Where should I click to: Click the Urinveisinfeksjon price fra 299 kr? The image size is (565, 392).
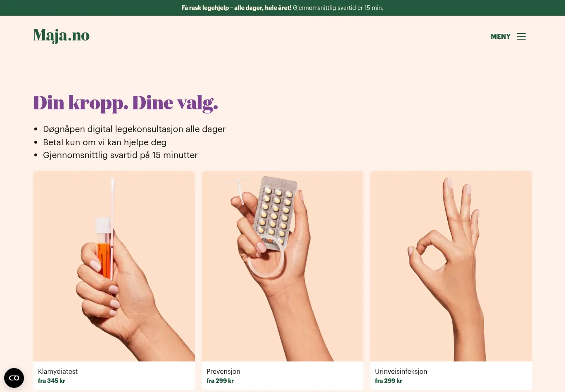pyautogui.click(x=389, y=381)
